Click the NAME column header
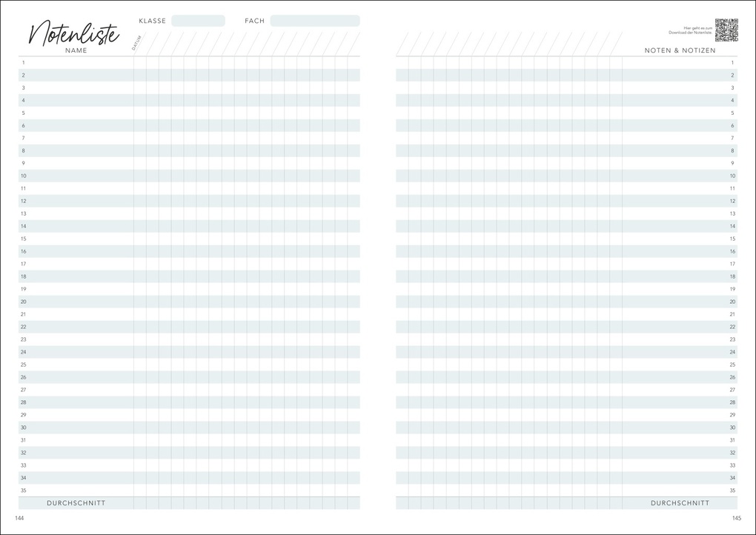The width and height of the screenshot is (756, 535). [76, 50]
